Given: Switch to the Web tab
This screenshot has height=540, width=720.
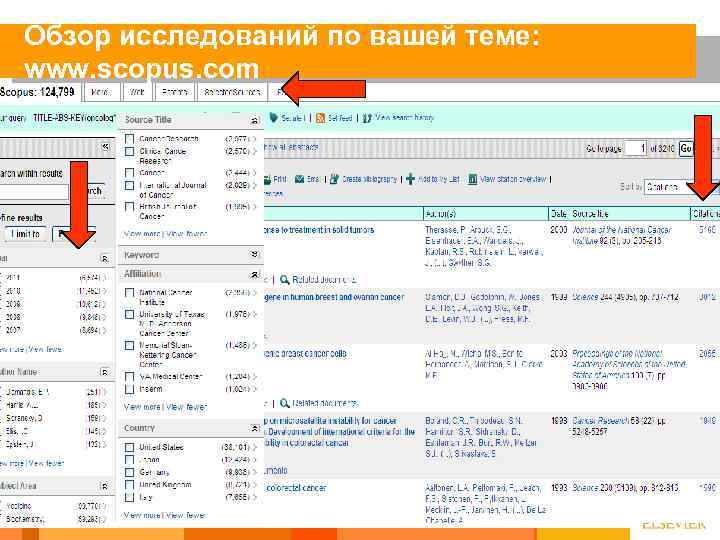Looking at the screenshot, I should click(x=137, y=92).
